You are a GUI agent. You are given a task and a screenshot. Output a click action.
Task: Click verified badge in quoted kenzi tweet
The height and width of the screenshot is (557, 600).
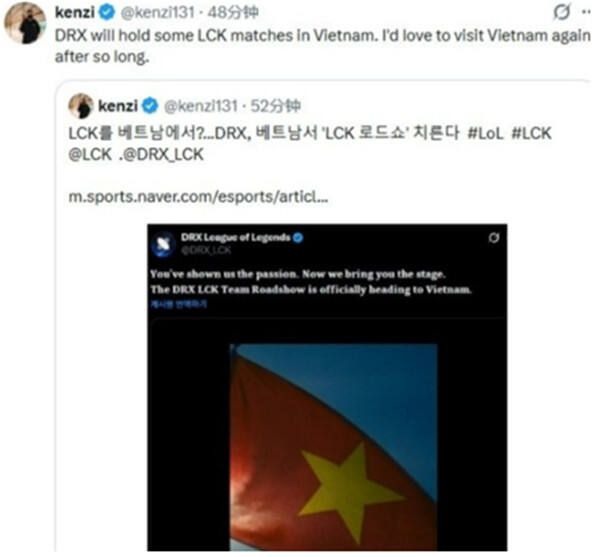coord(150,106)
